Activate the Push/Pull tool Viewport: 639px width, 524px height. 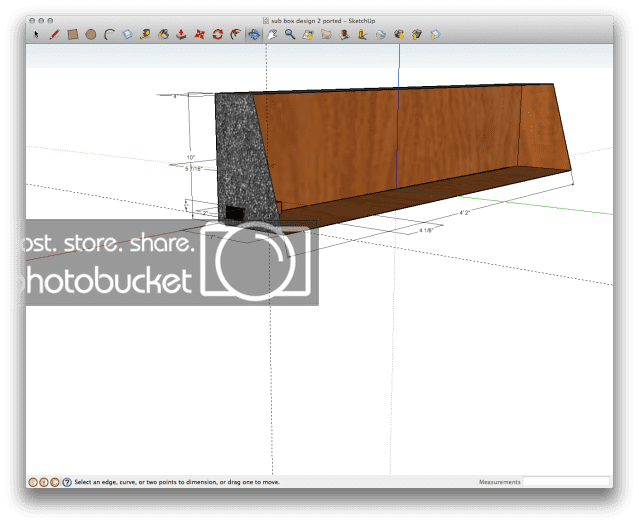click(181, 34)
